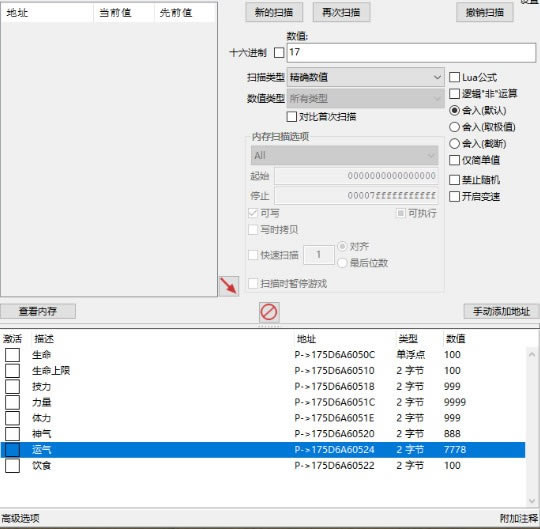This screenshot has height=529, width=540.
Task: Click inside the 数值 input field
Action: point(411,53)
